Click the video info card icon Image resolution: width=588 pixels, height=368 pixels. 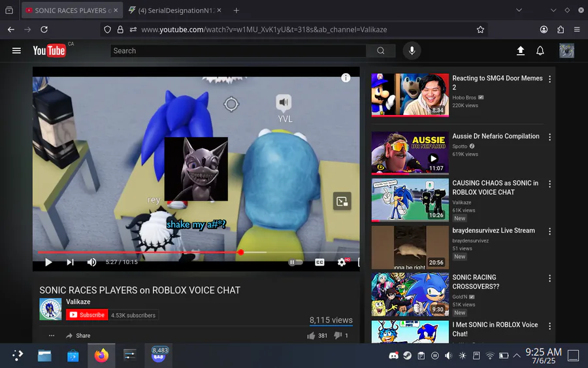pos(346,78)
